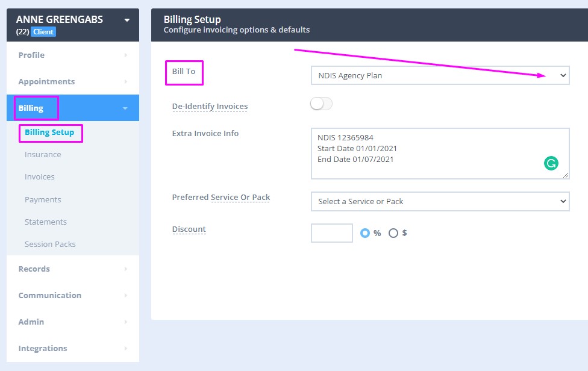
Task: Expand the Communication section chevron
Action: pos(125,295)
